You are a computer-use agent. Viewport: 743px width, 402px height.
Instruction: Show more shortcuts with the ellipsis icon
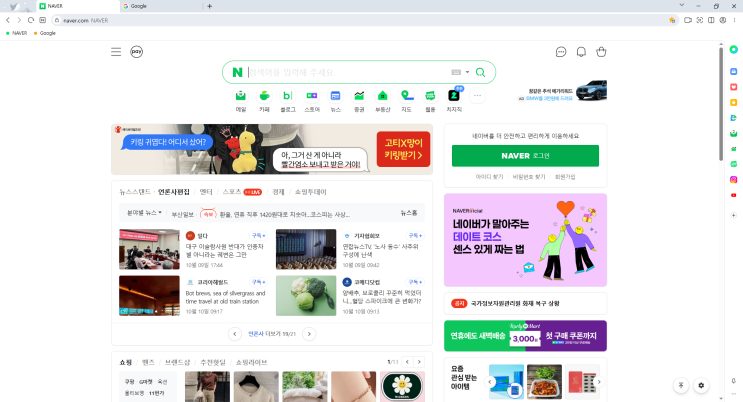pos(477,96)
